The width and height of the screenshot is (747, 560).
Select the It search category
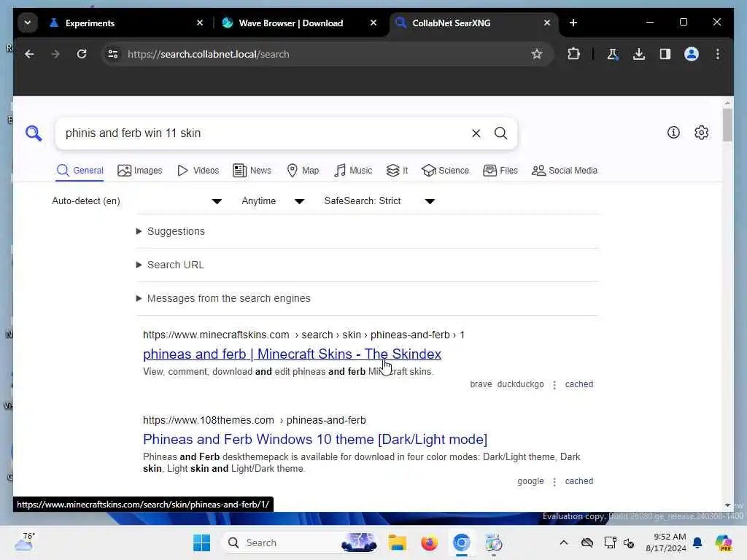pos(398,171)
